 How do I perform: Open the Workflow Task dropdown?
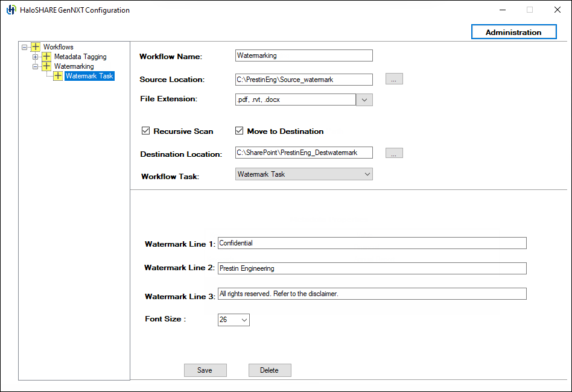click(x=304, y=174)
